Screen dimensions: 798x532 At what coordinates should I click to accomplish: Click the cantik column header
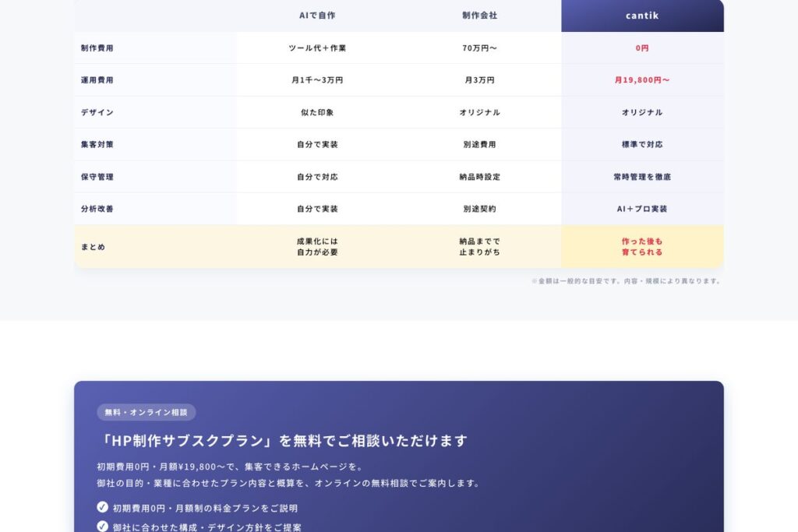click(x=642, y=16)
